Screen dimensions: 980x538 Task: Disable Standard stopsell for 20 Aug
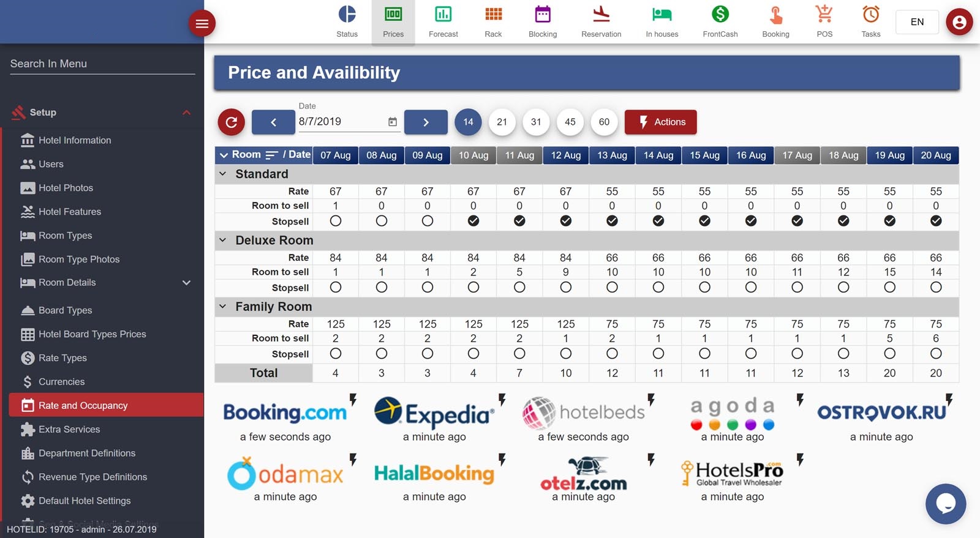936,221
